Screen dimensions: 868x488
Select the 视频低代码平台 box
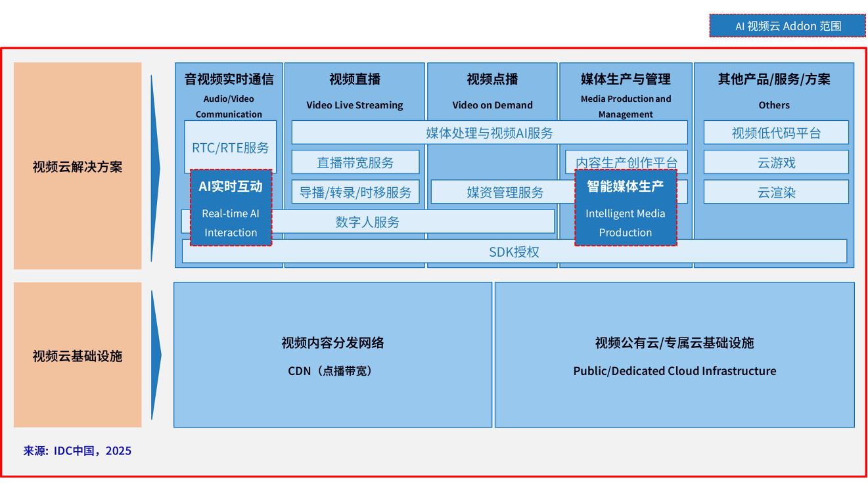click(776, 133)
